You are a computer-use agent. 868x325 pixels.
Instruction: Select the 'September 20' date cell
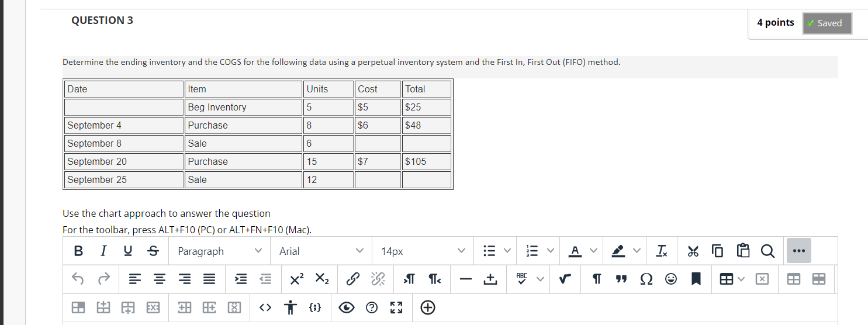point(123,161)
